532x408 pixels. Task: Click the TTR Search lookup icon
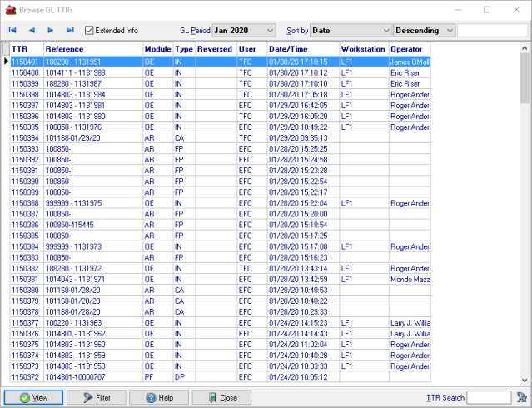point(521,398)
